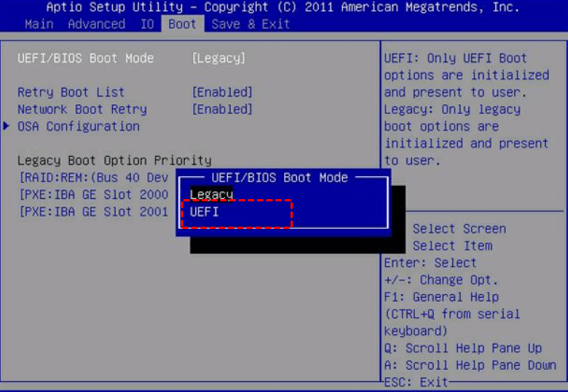Select PXE:IBA GE Slot 2001 boot option
This screenshot has height=392, width=568.
[94, 212]
